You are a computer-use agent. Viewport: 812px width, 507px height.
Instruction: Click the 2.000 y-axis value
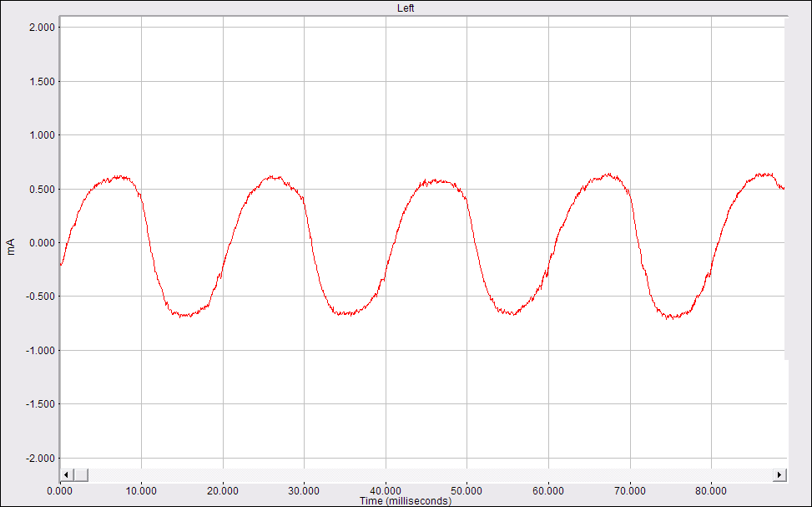42,28
